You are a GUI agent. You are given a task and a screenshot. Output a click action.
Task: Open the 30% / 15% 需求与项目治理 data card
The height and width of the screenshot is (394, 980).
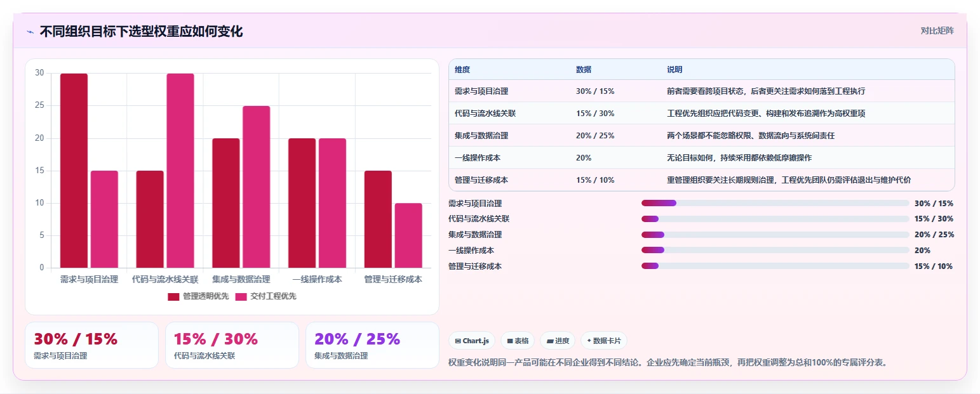(x=91, y=345)
